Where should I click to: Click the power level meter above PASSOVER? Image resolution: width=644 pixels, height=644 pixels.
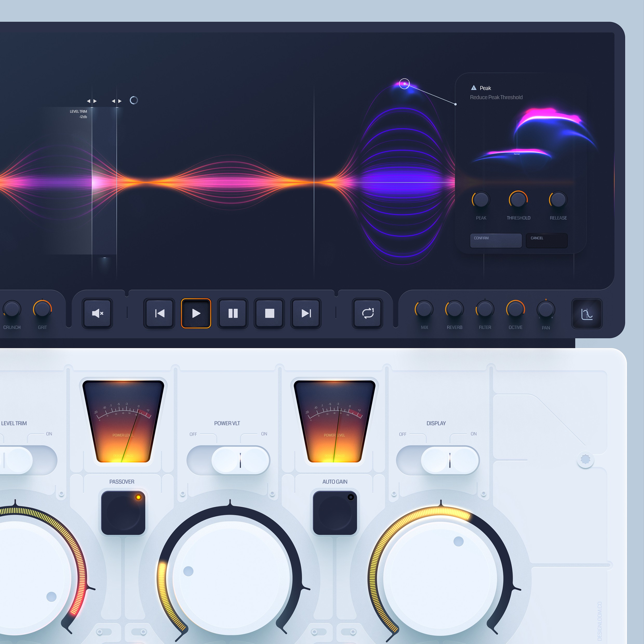pyautogui.click(x=123, y=421)
